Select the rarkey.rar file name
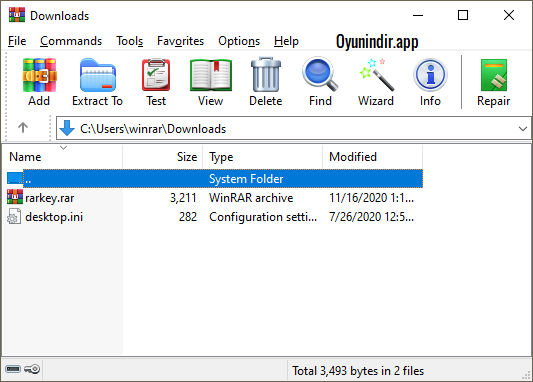 pos(50,198)
